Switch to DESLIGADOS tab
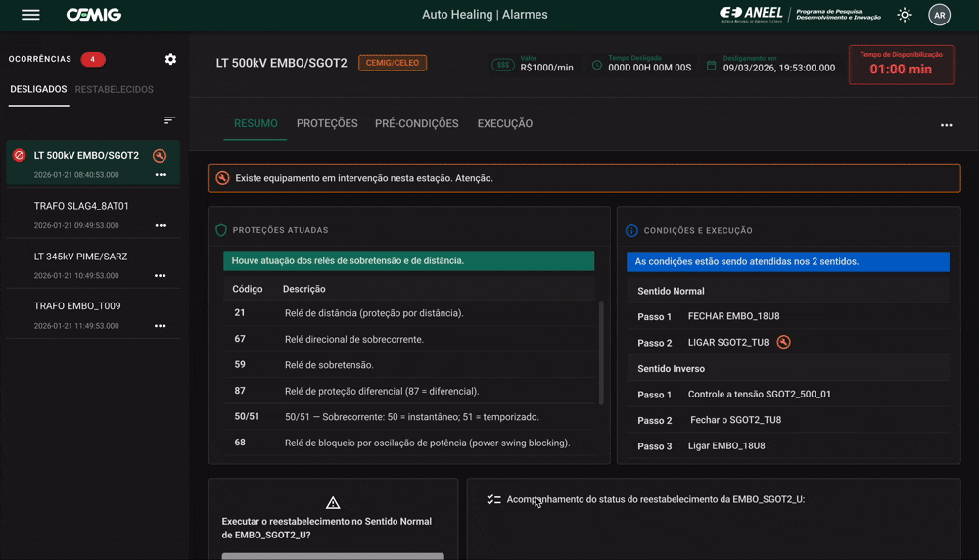Image resolution: width=979 pixels, height=560 pixels. [x=38, y=89]
